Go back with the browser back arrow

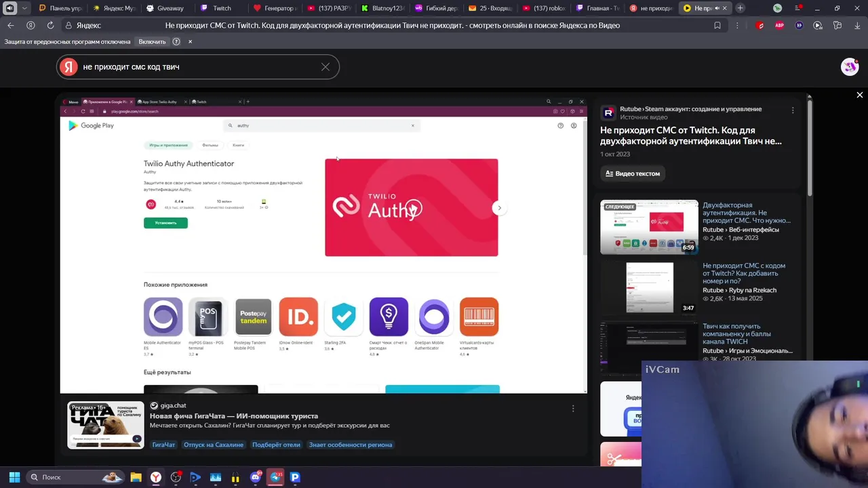[x=10, y=25]
